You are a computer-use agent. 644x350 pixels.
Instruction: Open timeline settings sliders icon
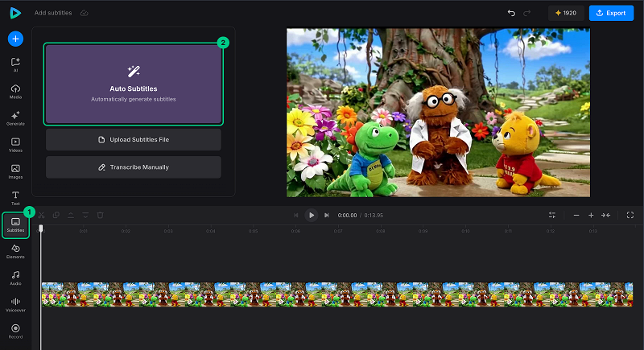tap(552, 215)
